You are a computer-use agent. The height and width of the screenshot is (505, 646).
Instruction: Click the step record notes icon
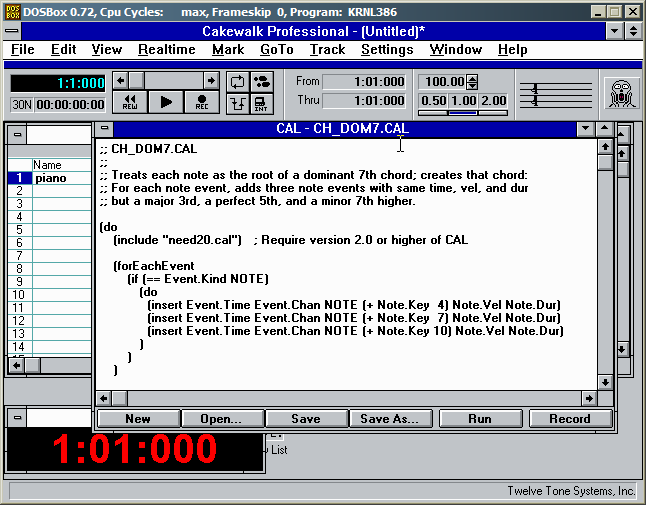click(261, 82)
